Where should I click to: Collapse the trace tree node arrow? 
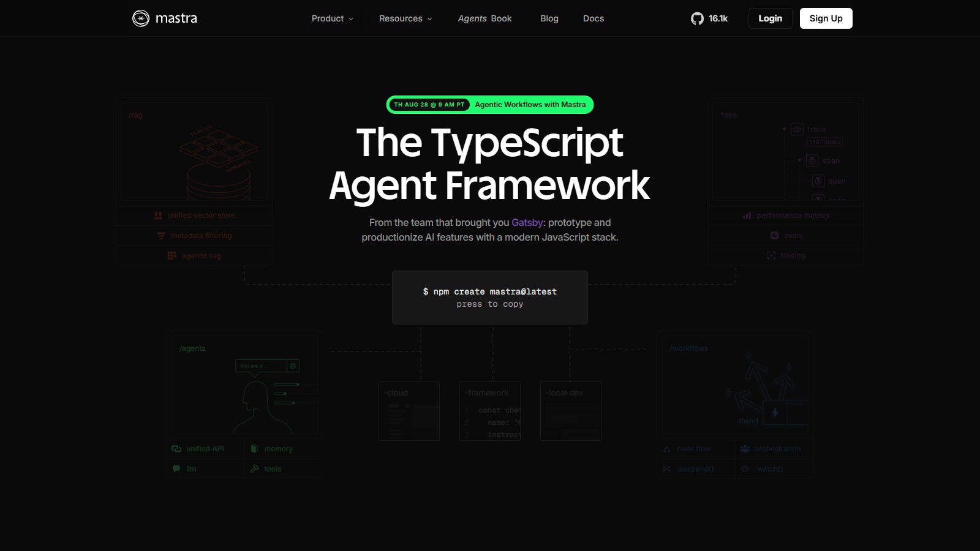click(x=785, y=129)
